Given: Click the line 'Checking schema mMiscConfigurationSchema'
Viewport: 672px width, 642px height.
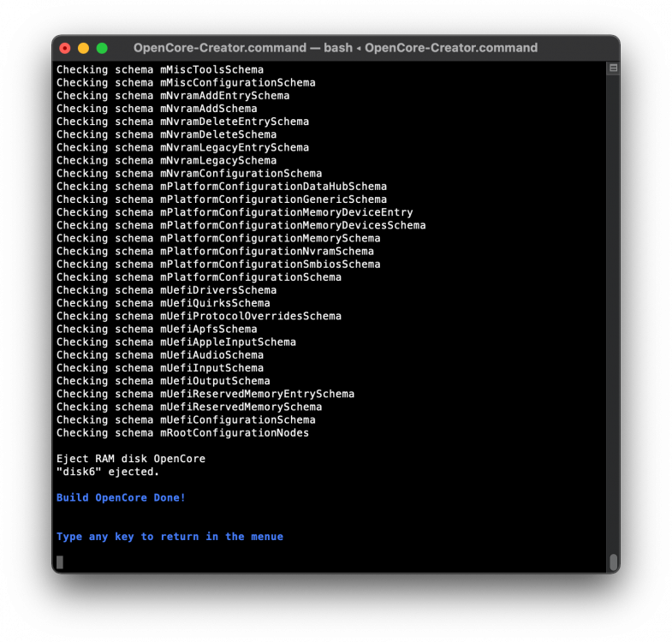Looking at the screenshot, I should (186, 82).
